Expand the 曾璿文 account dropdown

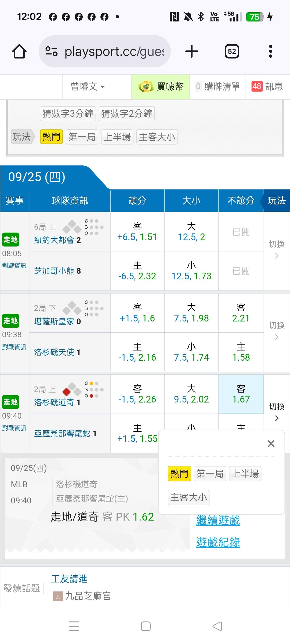tap(88, 87)
